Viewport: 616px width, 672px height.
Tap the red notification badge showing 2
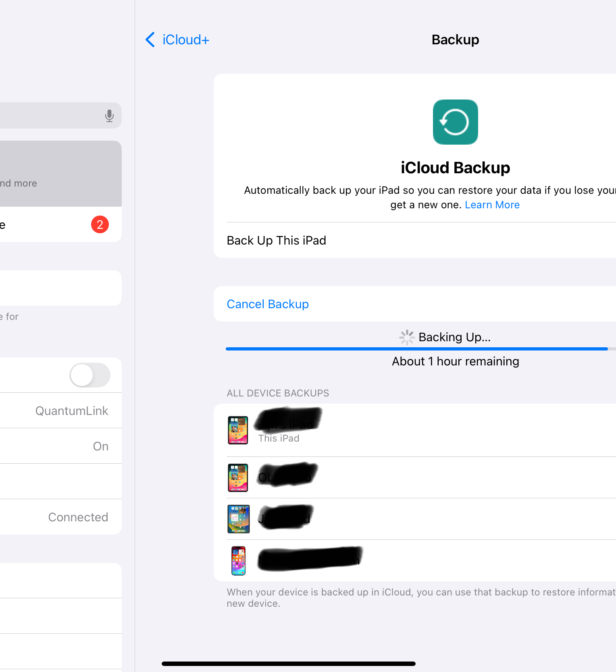(100, 224)
